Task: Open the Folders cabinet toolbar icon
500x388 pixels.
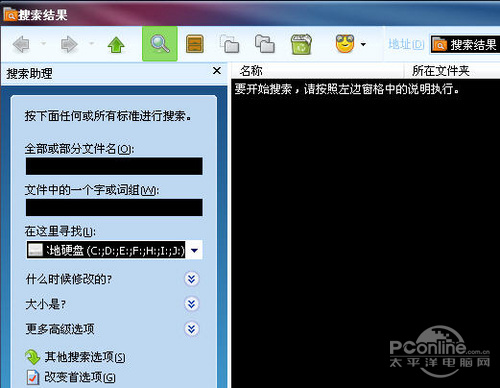Action: pyautogui.click(x=195, y=44)
